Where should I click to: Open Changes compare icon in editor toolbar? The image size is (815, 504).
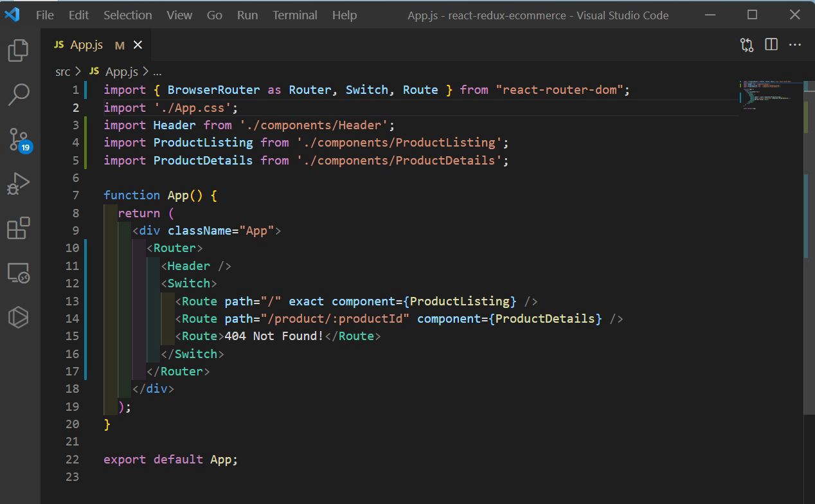pyautogui.click(x=747, y=45)
